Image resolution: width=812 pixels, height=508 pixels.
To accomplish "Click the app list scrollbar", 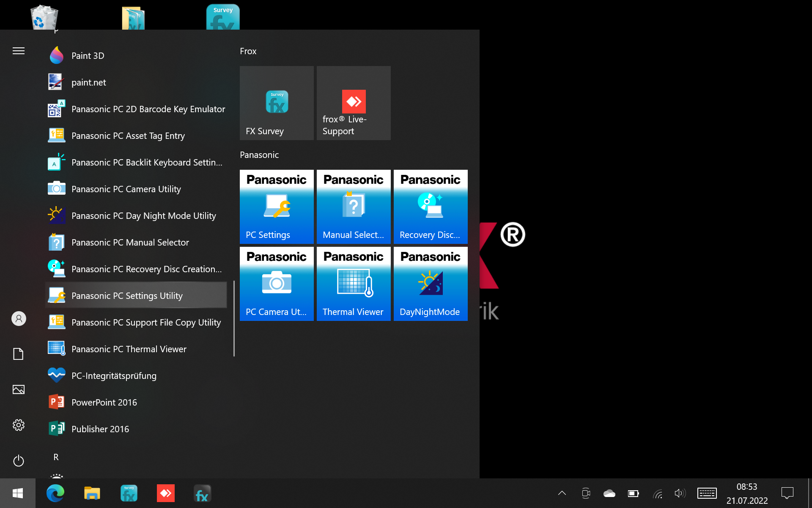I will [x=234, y=318].
